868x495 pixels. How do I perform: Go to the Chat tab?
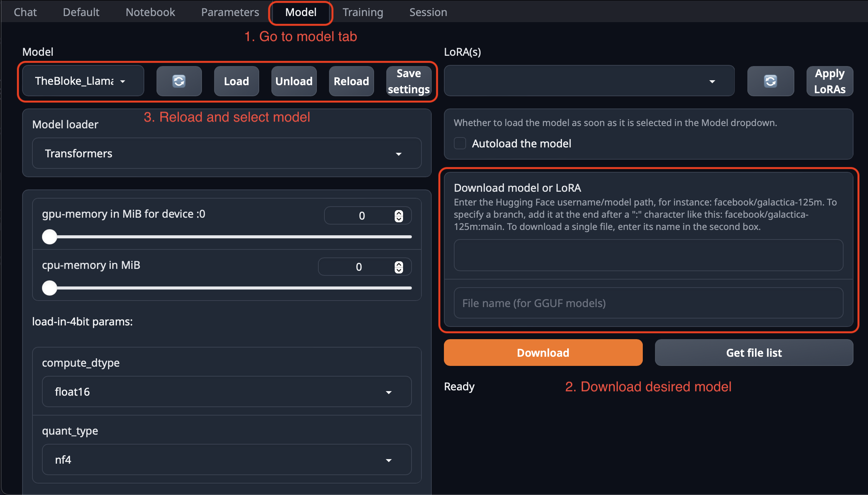(25, 12)
